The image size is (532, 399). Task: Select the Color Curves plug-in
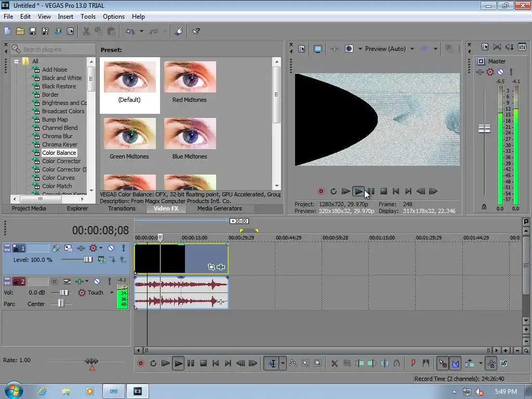[58, 178]
